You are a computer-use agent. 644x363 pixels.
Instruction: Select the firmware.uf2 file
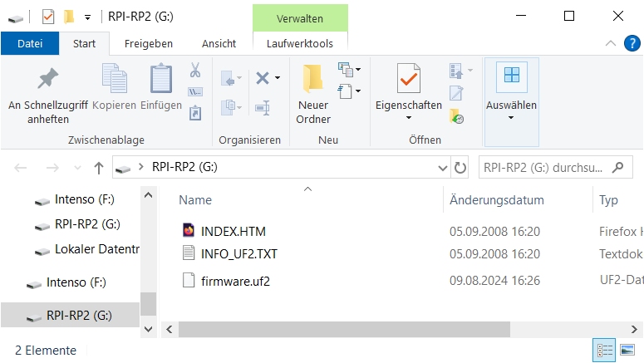(235, 281)
